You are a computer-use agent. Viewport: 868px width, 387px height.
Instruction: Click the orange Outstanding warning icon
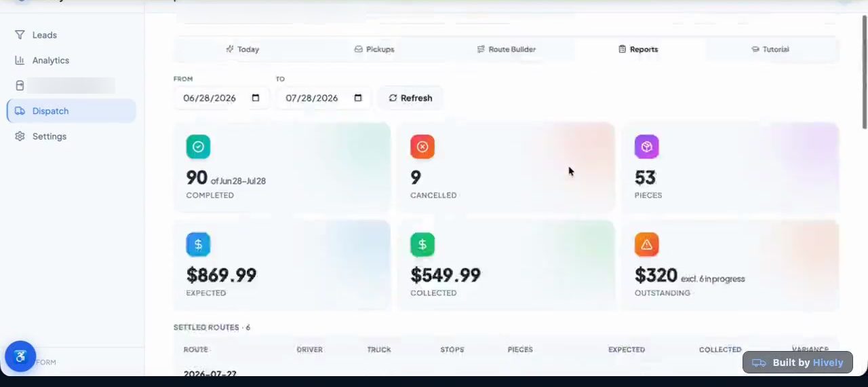pyautogui.click(x=646, y=244)
